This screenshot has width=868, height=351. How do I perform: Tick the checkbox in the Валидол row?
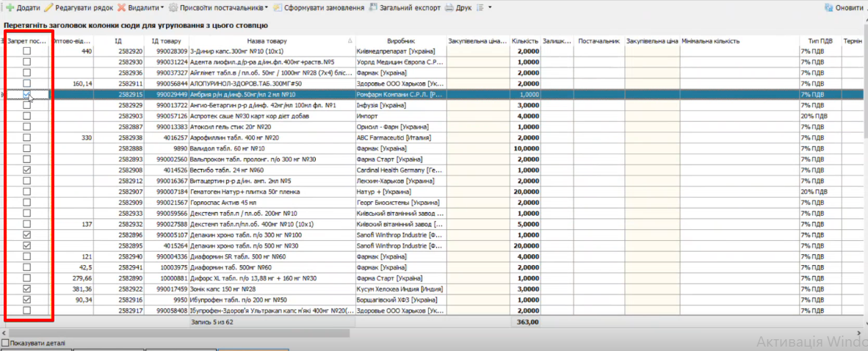coord(27,148)
